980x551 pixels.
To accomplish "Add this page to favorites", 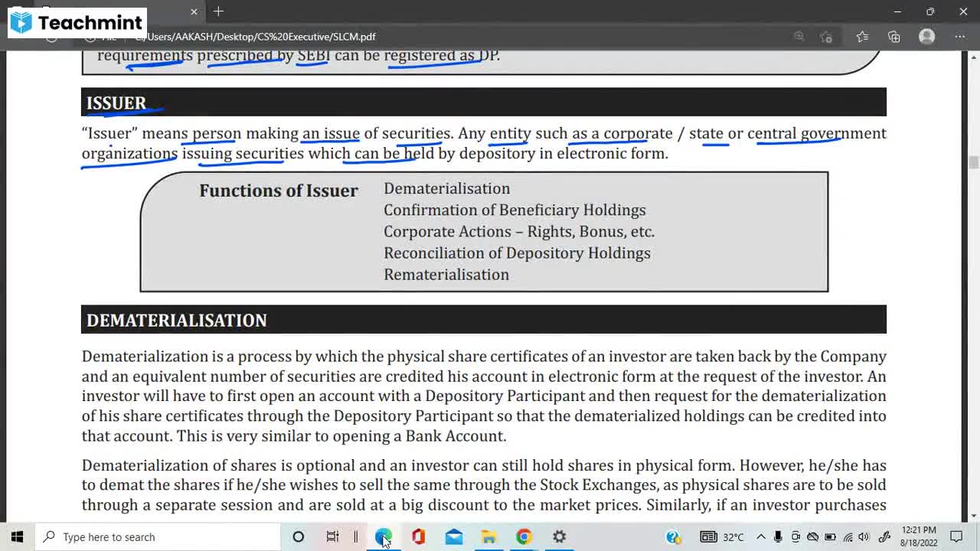I will click(x=825, y=37).
